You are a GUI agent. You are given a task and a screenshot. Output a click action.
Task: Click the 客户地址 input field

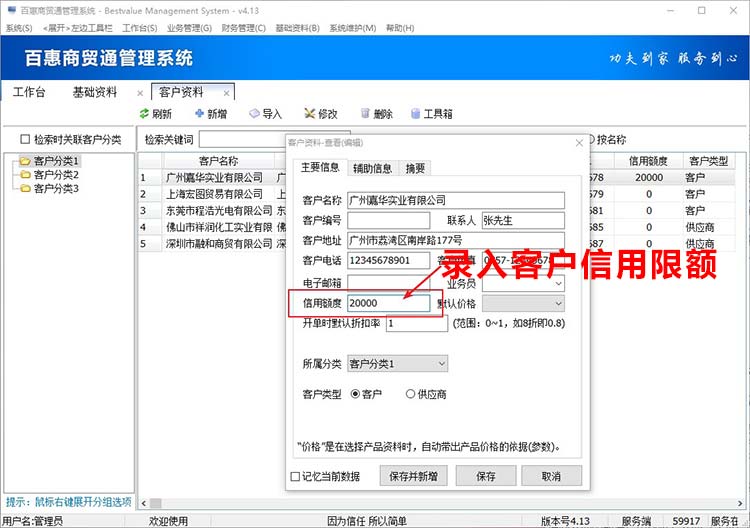click(456, 240)
